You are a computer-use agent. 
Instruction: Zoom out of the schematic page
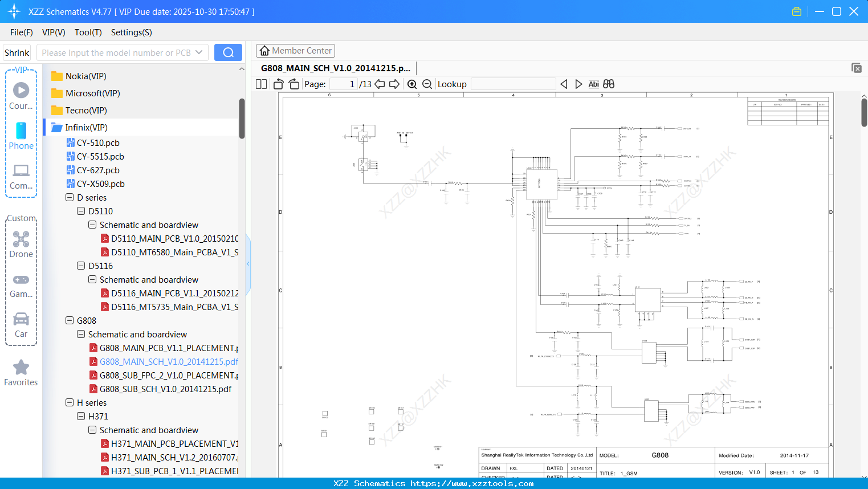pyautogui.click(x=426, y=84)
